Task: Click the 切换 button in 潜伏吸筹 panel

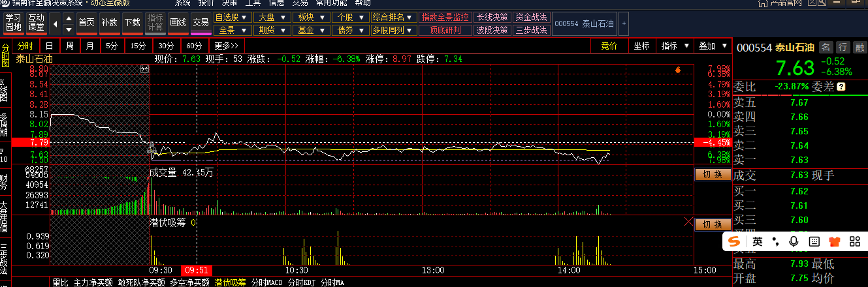Action: click(713, 224)
